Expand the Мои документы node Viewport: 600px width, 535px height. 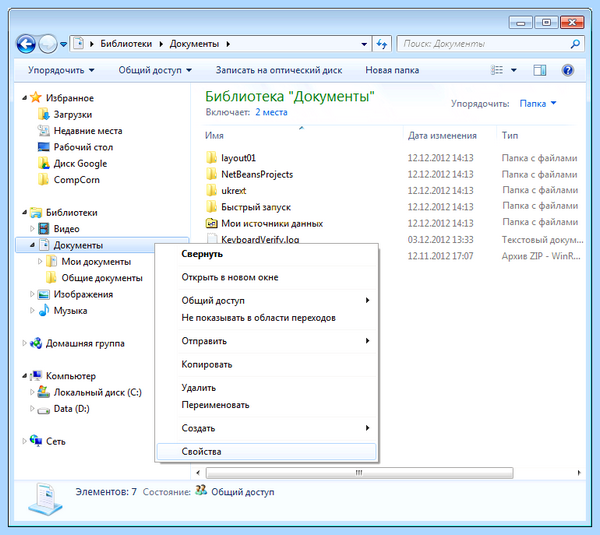(x=40, y=261)
